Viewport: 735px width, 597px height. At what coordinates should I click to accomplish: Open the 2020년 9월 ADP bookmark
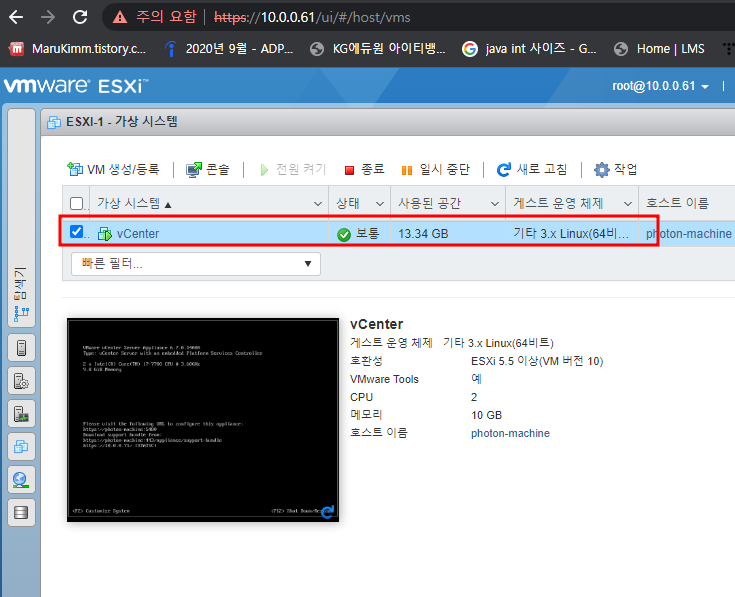(229, 49)
